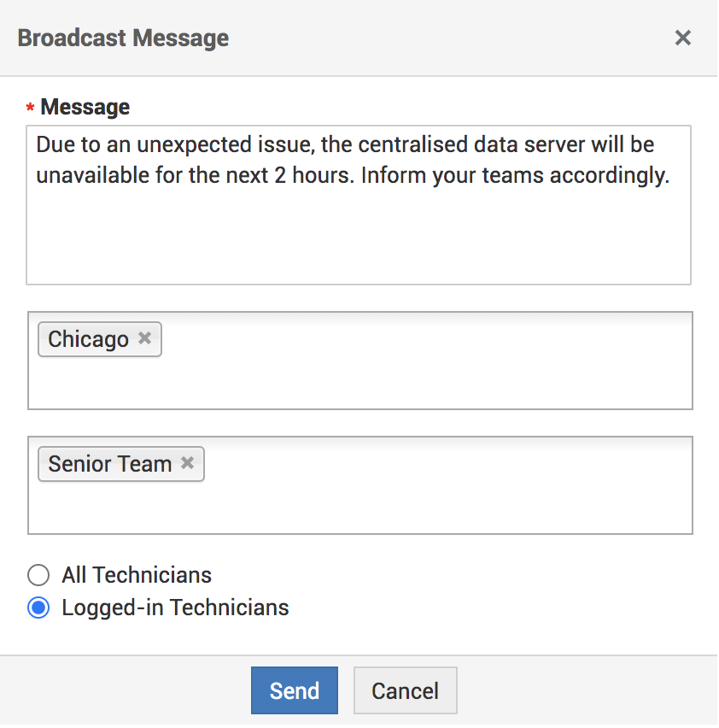Click the Chicago tag label

pyautogui.click(x=88, y=339)
